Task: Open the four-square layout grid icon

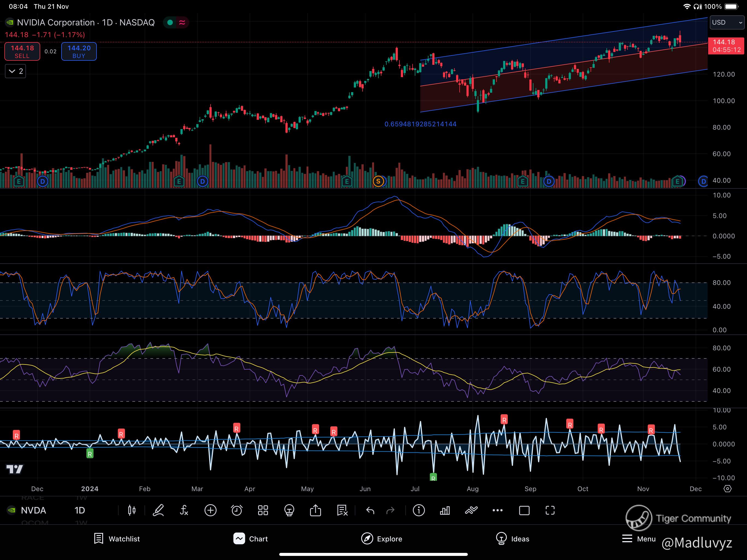Action: 263,510
